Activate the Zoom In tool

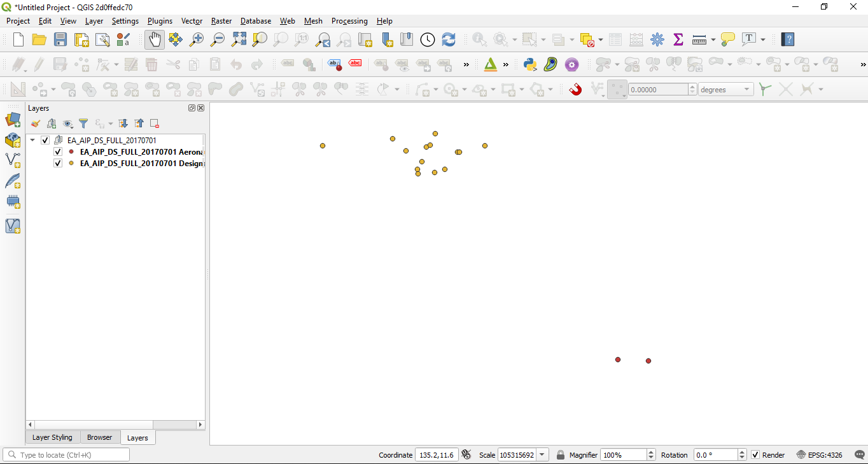(196, 39)
